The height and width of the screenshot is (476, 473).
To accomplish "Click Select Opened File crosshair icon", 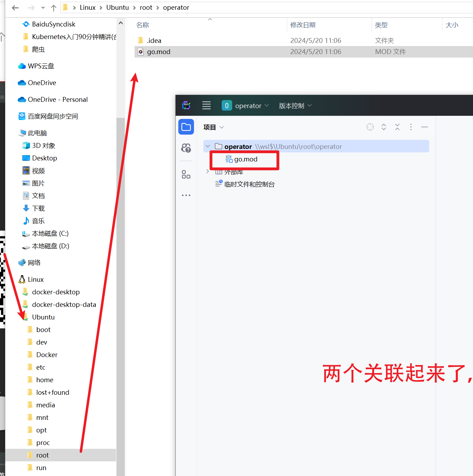I will [x=370, y=127].
